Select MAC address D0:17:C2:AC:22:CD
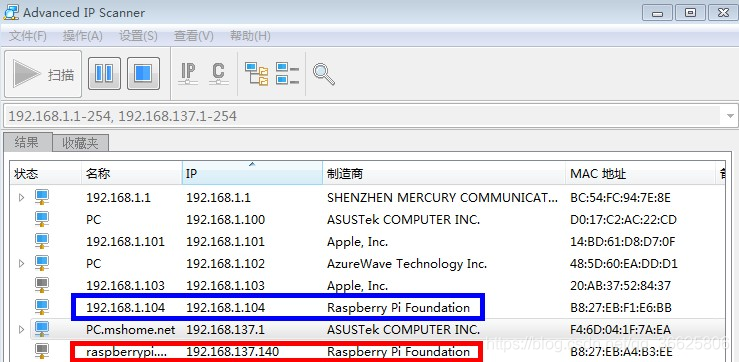The image size is (739, 362). (623, 220)
